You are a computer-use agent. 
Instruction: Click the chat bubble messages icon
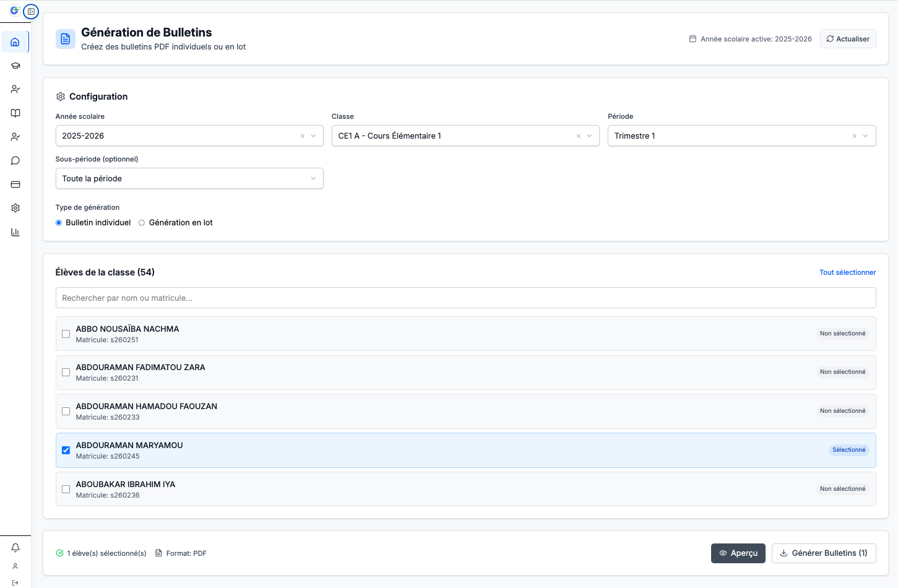coord(15,160)
